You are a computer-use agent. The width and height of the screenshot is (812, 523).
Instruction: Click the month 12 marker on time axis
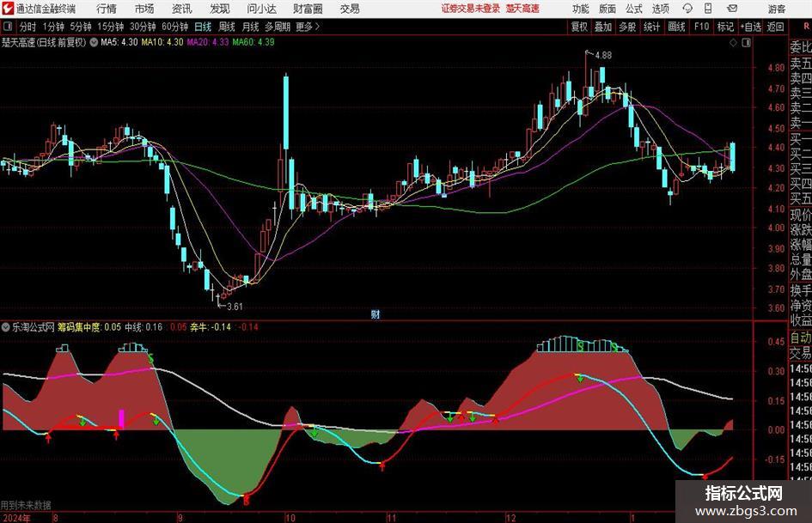(x=511, y=518)
